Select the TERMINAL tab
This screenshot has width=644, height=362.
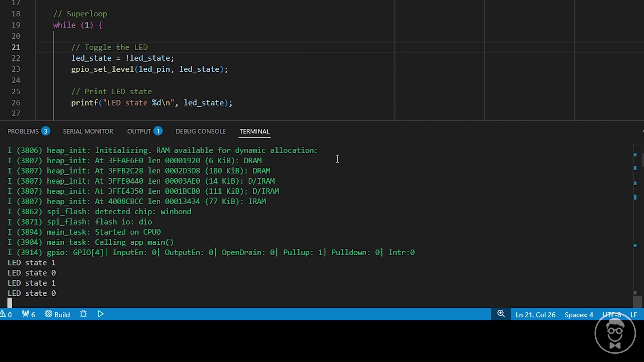(x=255, y=131)
